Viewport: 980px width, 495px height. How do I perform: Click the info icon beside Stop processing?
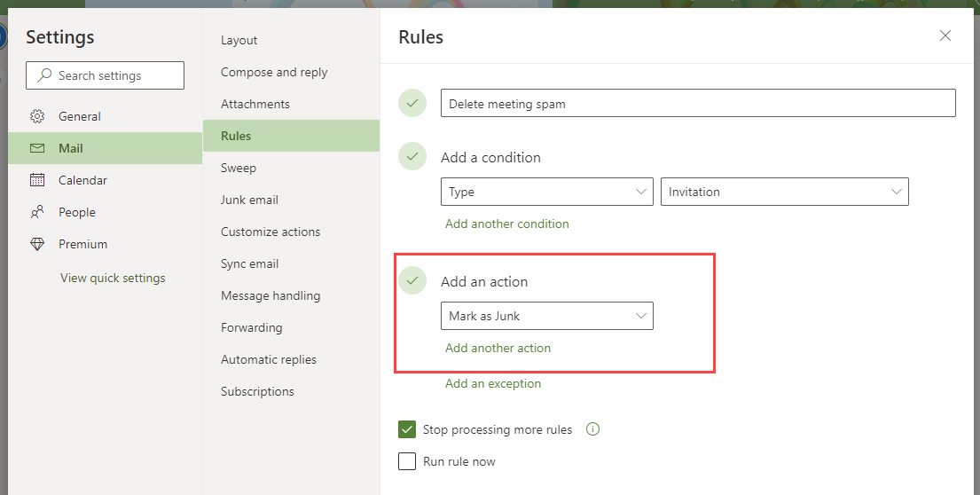point(592,429)
